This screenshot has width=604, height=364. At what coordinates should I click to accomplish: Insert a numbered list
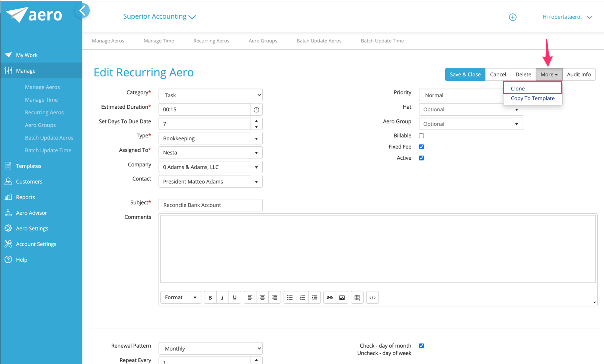tap(302, 297)
